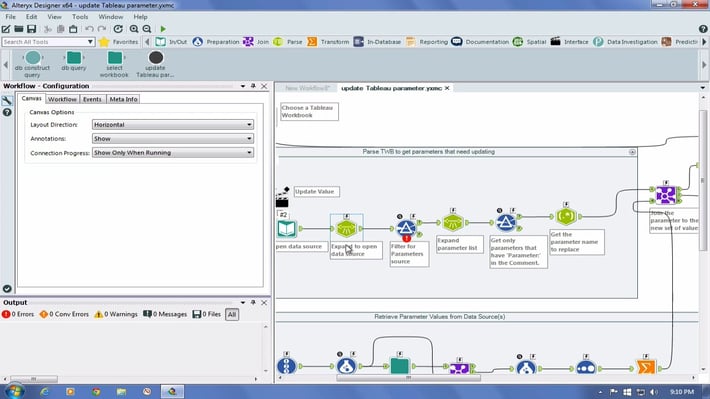
Task: Select the db construct query macro tool
Action: point(32,64)
